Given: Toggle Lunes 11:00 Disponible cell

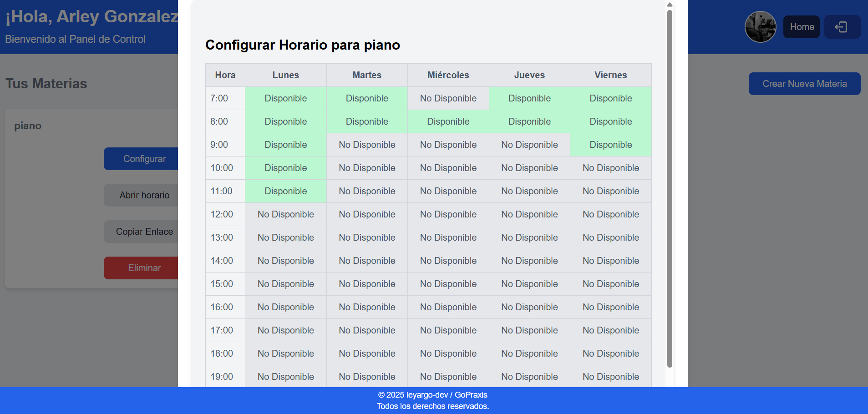Looking at the screenshot, I should [285, 191].
